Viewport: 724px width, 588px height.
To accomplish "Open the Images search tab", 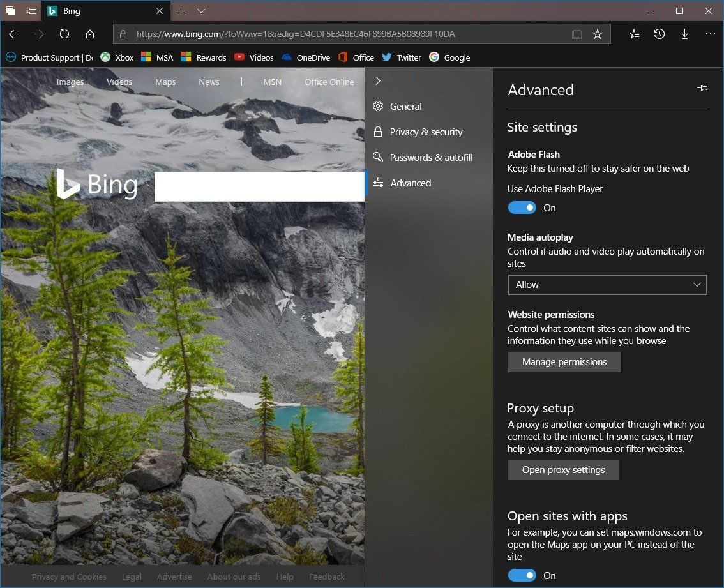I will (x=70, y=82).
